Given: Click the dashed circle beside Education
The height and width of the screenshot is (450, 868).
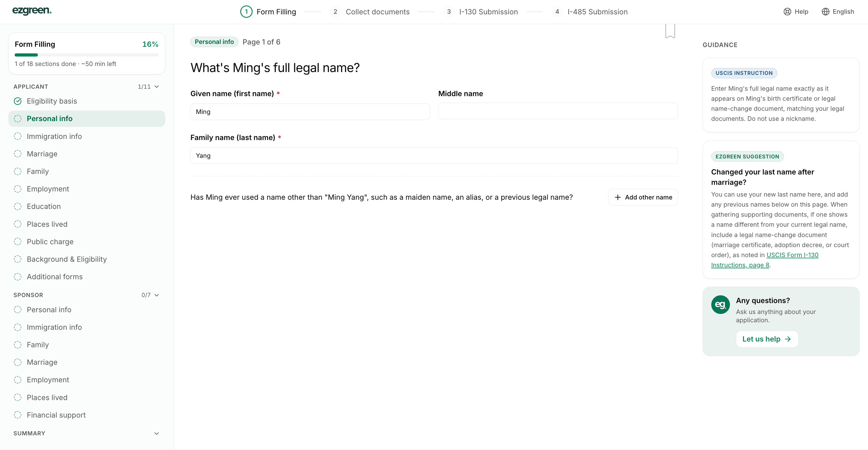Looking at the screenshot, I should [x=18, y=206].
